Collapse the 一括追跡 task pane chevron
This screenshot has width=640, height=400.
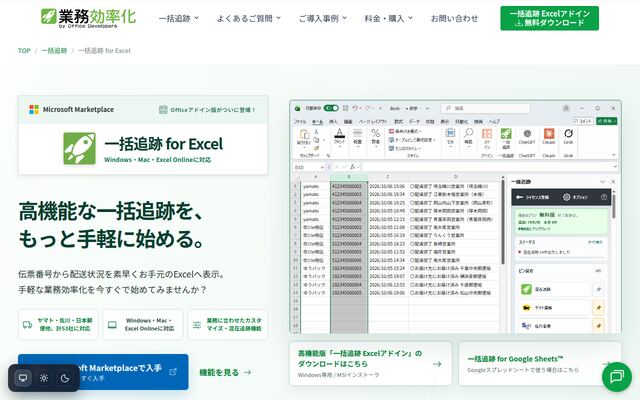602,182
